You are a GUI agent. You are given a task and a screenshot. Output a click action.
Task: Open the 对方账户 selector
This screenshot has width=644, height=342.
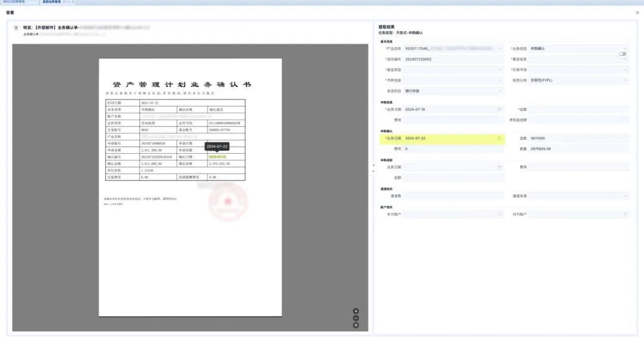pyautogui.click(x=578, y=214)
